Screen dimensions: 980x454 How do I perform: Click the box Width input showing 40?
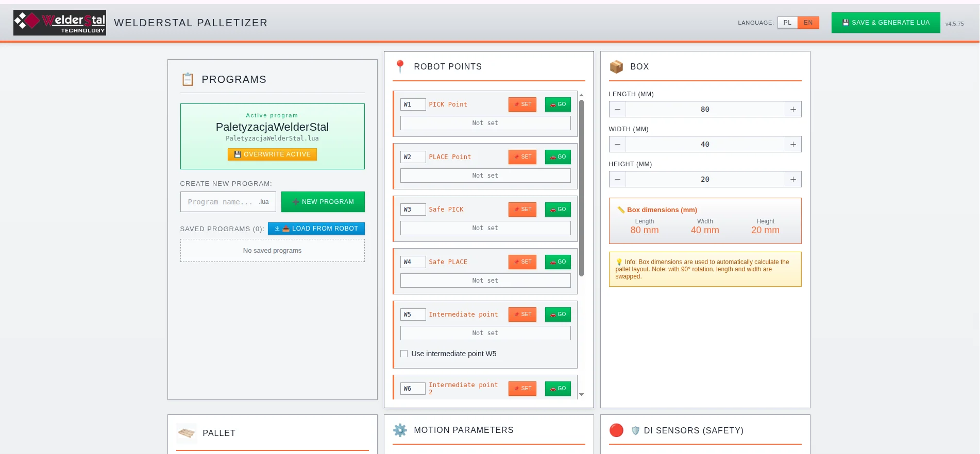coord(705,144)
